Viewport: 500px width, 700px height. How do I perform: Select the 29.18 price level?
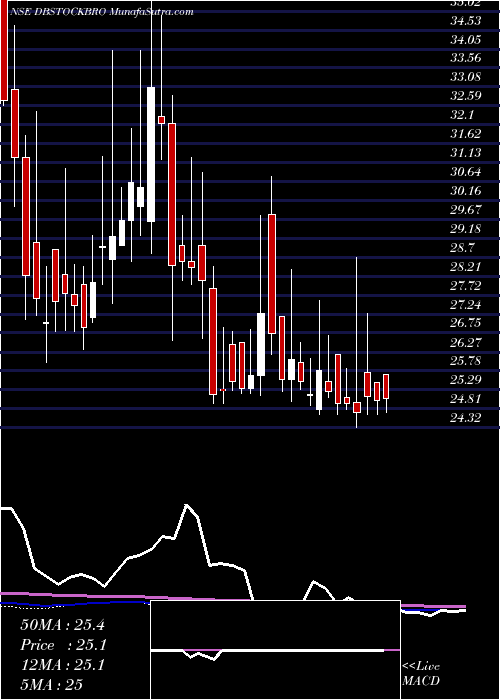pyautogui.click(x=466, y=229)
